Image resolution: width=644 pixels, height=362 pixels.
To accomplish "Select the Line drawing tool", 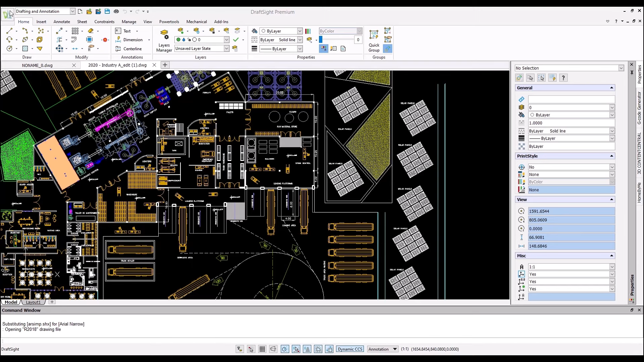I will tap(9, 31).
